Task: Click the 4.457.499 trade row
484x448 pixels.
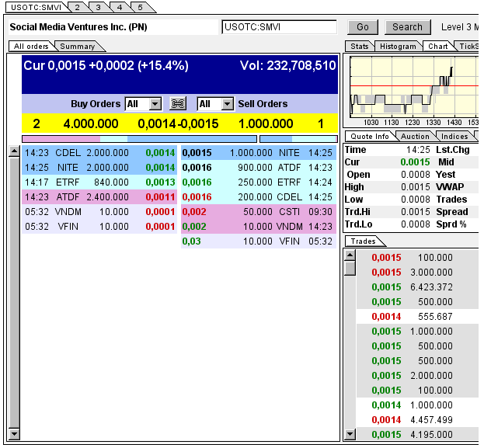Action: click(417, 420)
